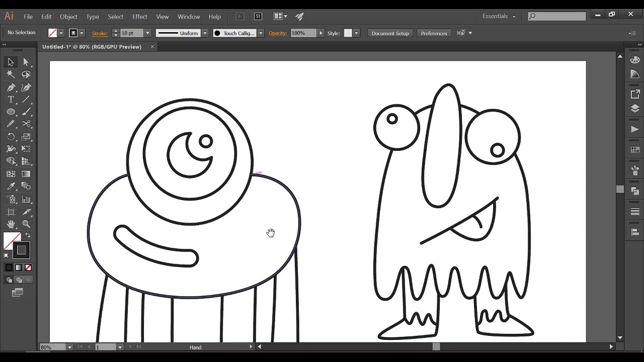Go to Adobe Bridge via Br icon
The height and width of the screenshot is (362, 644).
tap(240, 16)
